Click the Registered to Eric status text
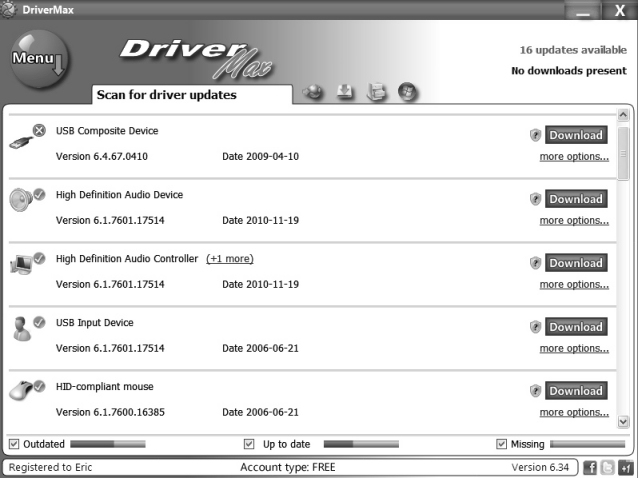 [50, 467]
